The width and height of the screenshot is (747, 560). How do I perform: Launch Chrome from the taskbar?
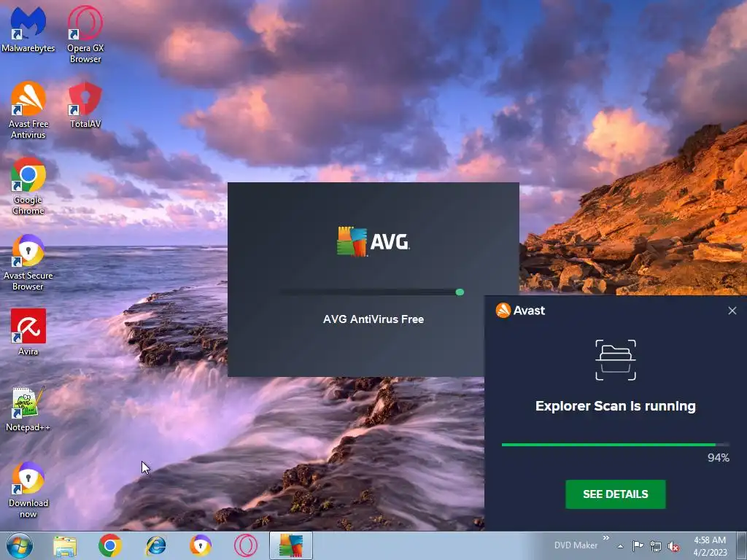(x=110, y=545)
